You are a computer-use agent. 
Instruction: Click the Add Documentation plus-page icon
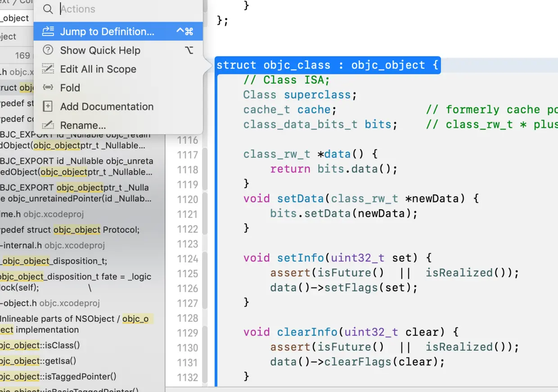click(x=48, y=107)
